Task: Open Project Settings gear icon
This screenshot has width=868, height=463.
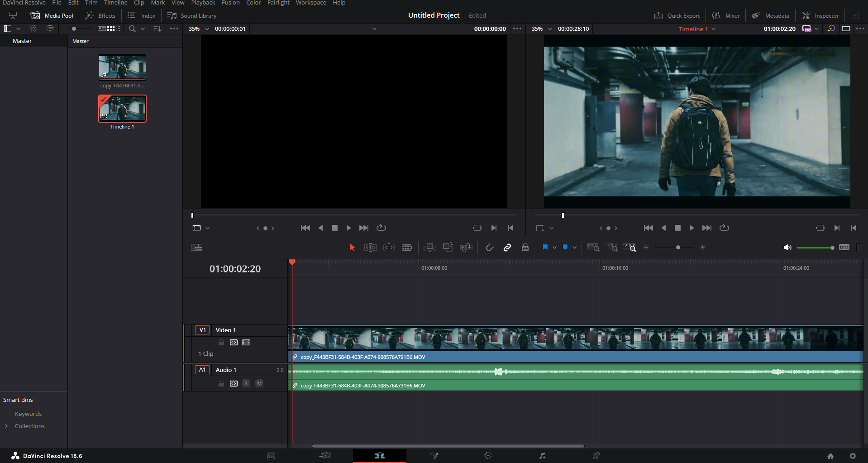Action: click(x=853, y=456)
